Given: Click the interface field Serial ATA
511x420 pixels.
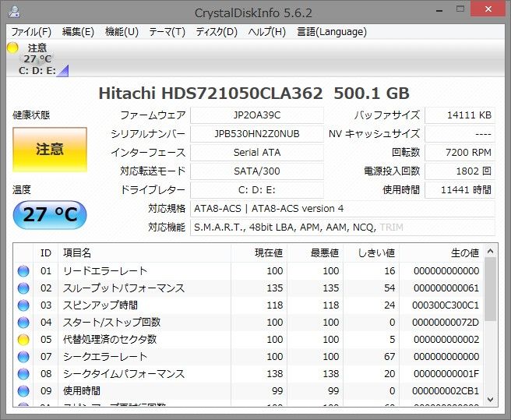Looking at the screenshot, I should 257,153.
